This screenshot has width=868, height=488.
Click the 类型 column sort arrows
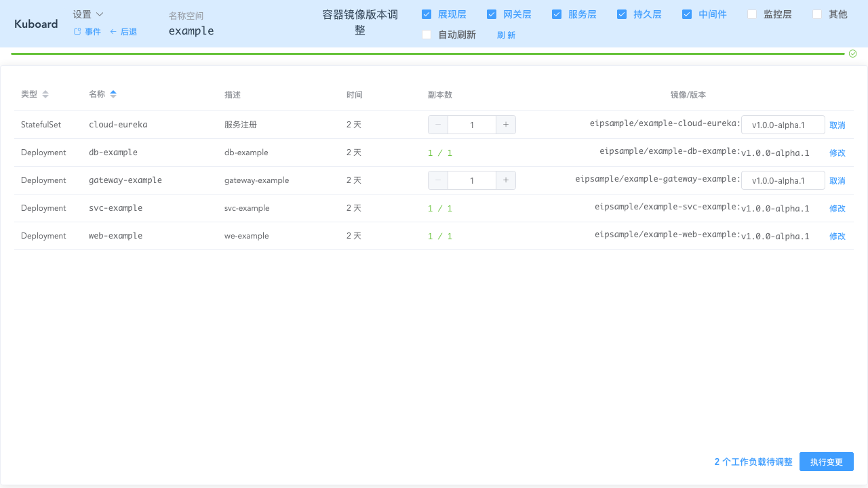tap(45, 94)
